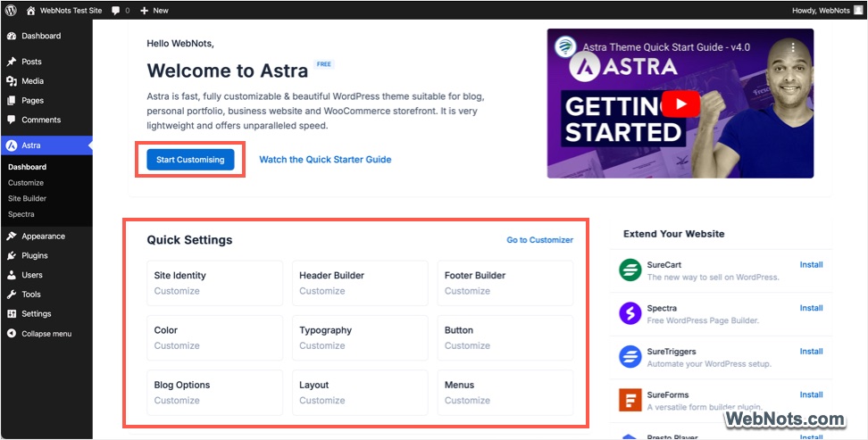868x440 pixels.
Task: Click the Media icon in sidebar
Action: click(12, 81)
